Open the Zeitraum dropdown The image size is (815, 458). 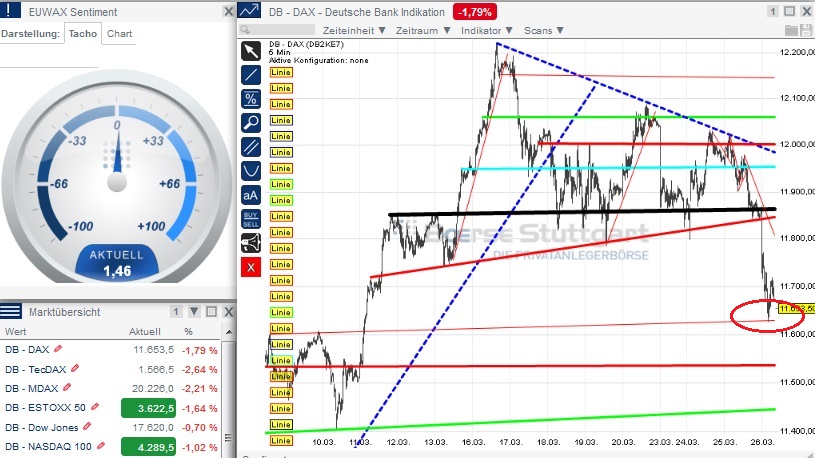(x=423, y=31)
